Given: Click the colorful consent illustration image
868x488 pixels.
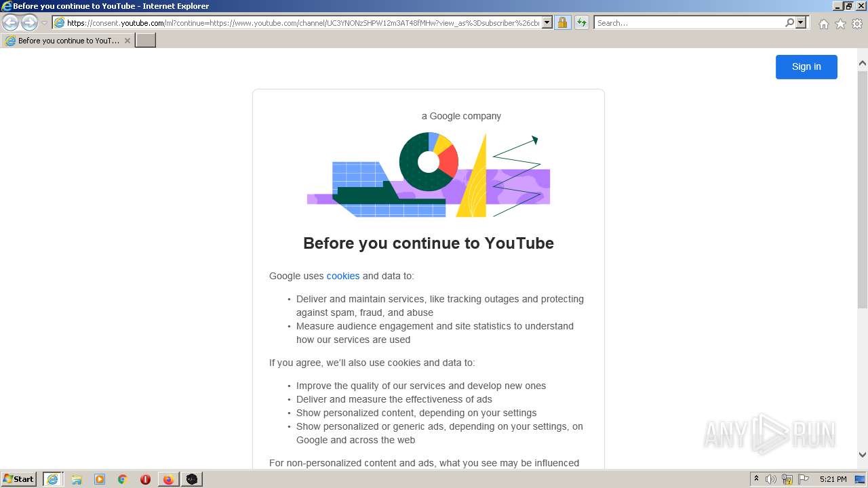Looking at the screenshot, I should pyautogui.click(x=429, y=175).
